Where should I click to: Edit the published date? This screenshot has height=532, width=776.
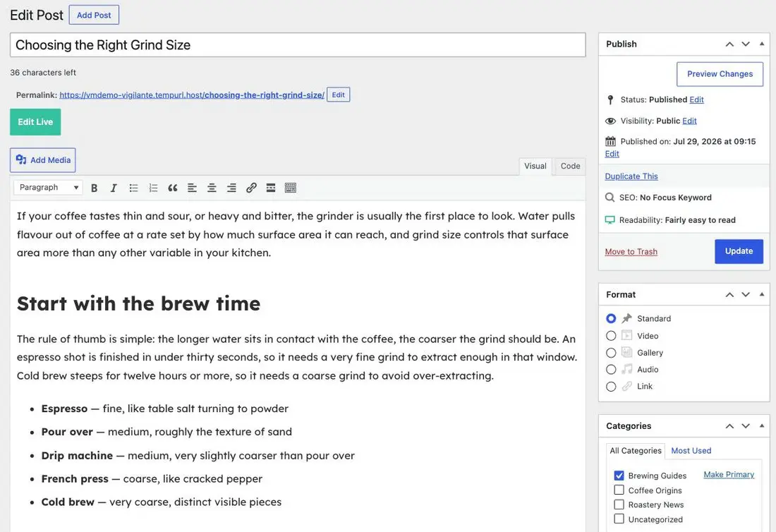point(612,154)
